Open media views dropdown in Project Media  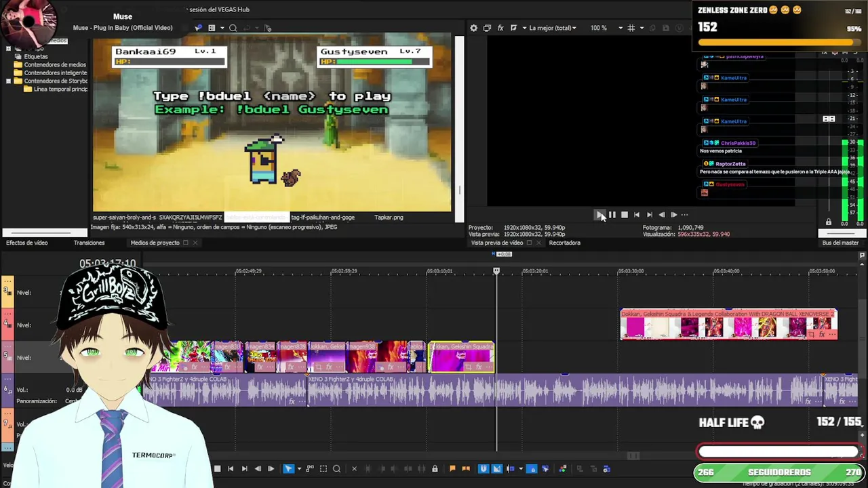[222, 28]
